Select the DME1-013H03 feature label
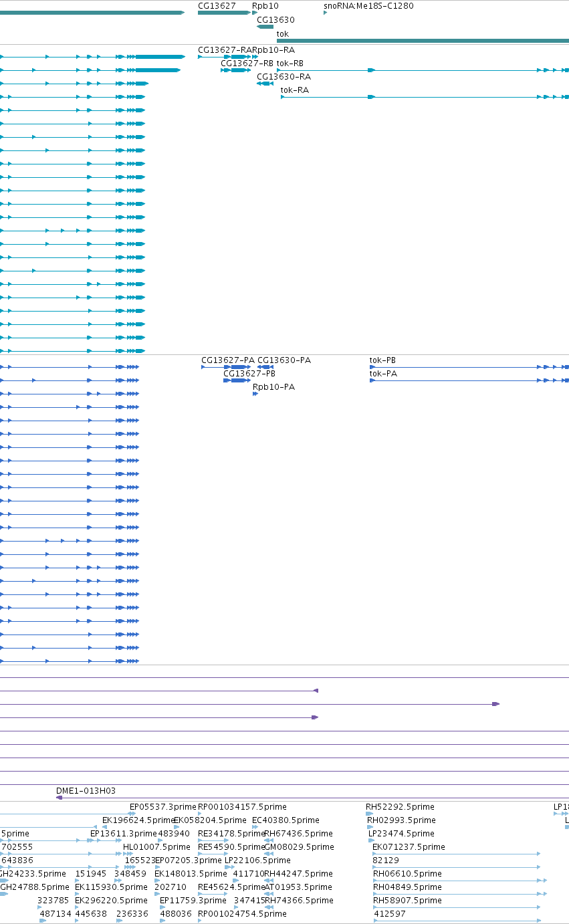 point(86,790)
